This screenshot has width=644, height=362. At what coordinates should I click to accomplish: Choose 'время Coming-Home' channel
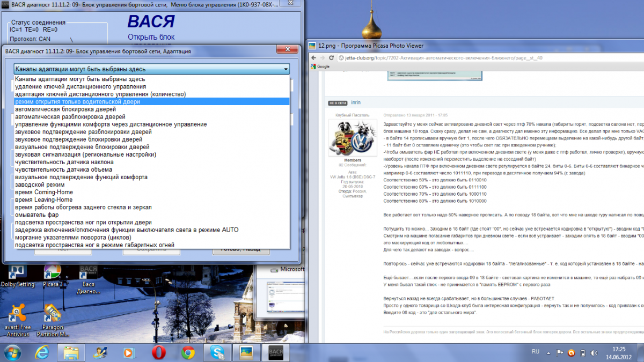(x=151, y=192)
